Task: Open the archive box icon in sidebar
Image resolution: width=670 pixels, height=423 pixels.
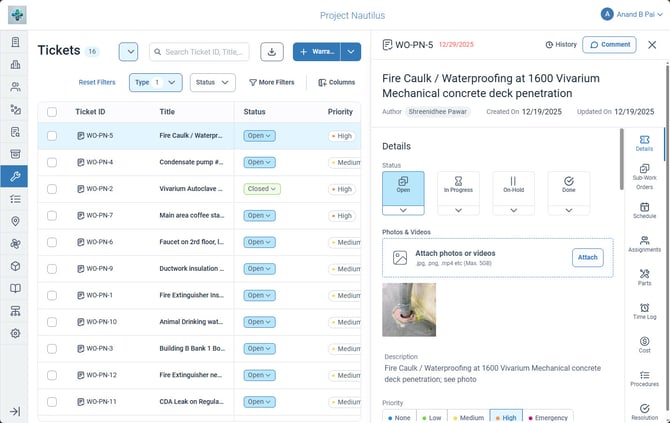Action: pyautogui.click(x=15, y=154)
